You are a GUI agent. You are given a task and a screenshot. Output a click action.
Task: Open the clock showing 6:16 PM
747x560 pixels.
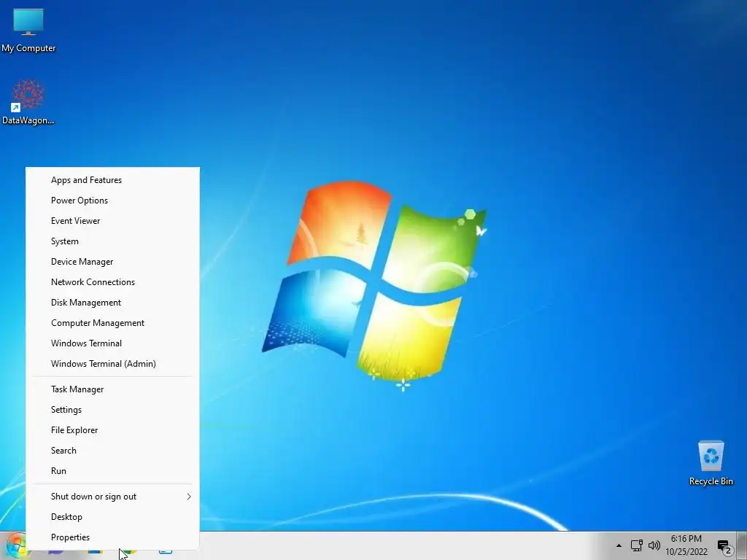(x=686, y=545)
